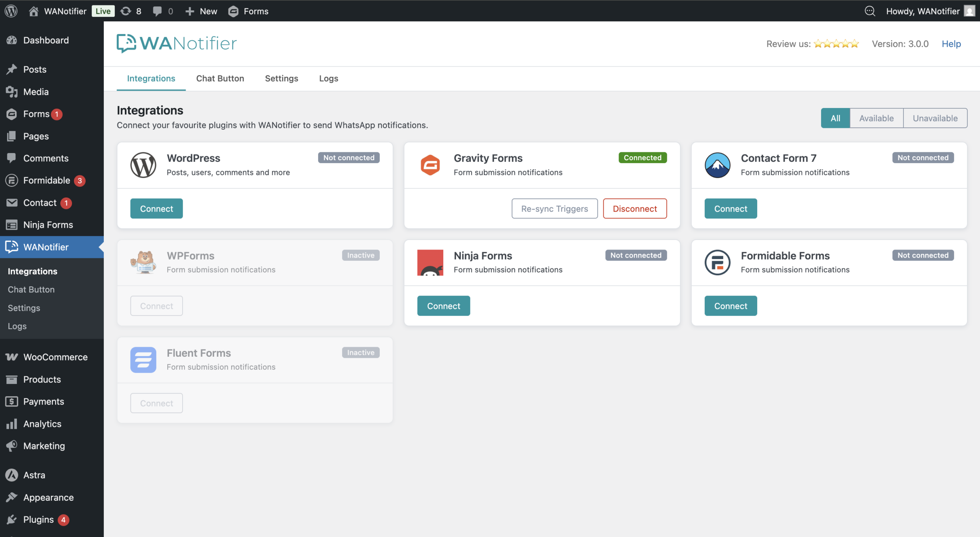
Task: Select the Unavailable filter toggle
Action: coord(935,118)
